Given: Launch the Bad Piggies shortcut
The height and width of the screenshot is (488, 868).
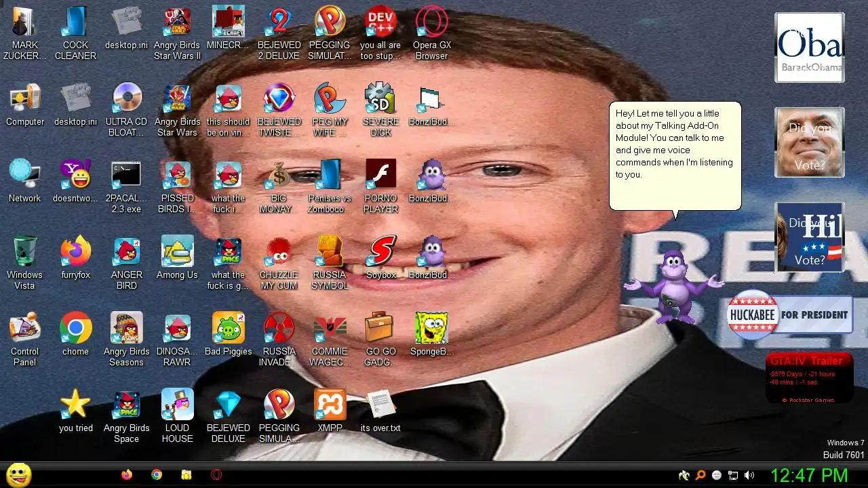Looking at the screenshot, I should (x=228, y=335).
